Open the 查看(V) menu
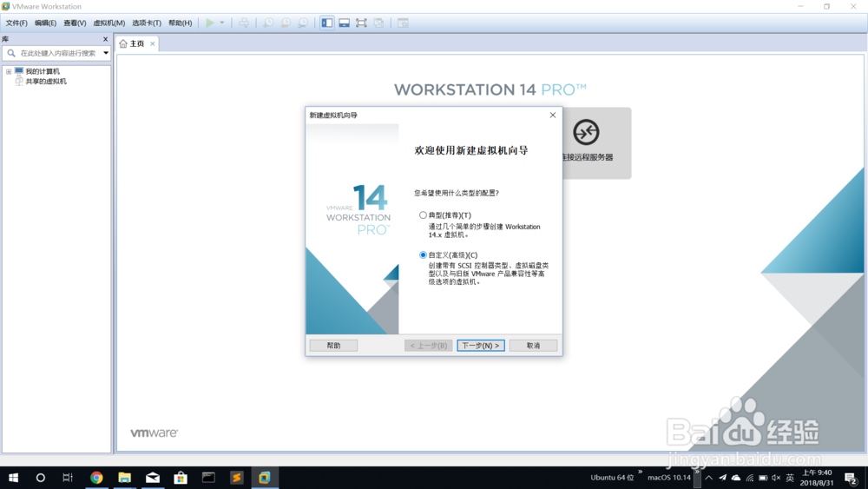The width and height of the screenshot is (868, 489). coord(75,23)
